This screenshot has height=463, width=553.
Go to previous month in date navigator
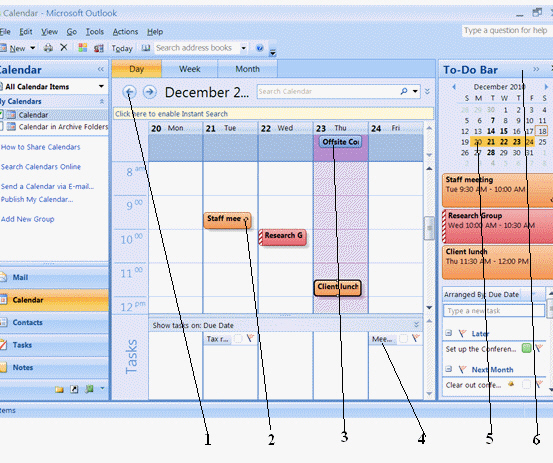click(454, 87)
